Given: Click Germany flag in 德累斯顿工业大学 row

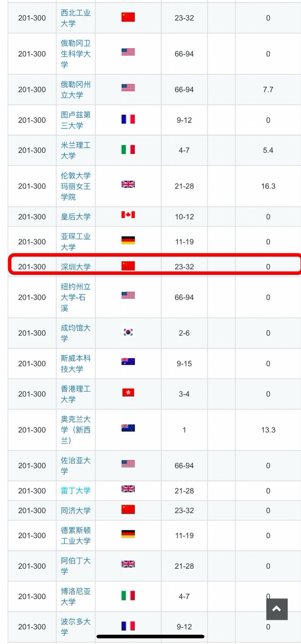Looking at the screenshot, I should [128, 534].
